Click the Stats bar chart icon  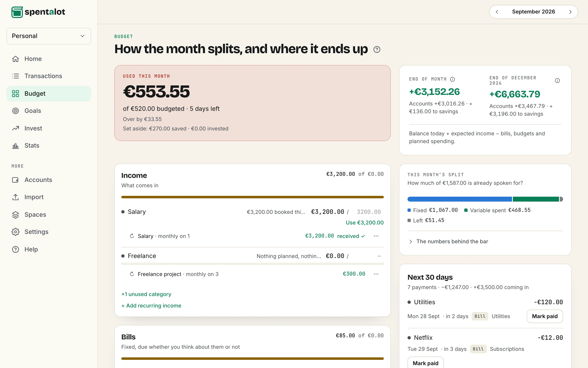coord(16,146)
